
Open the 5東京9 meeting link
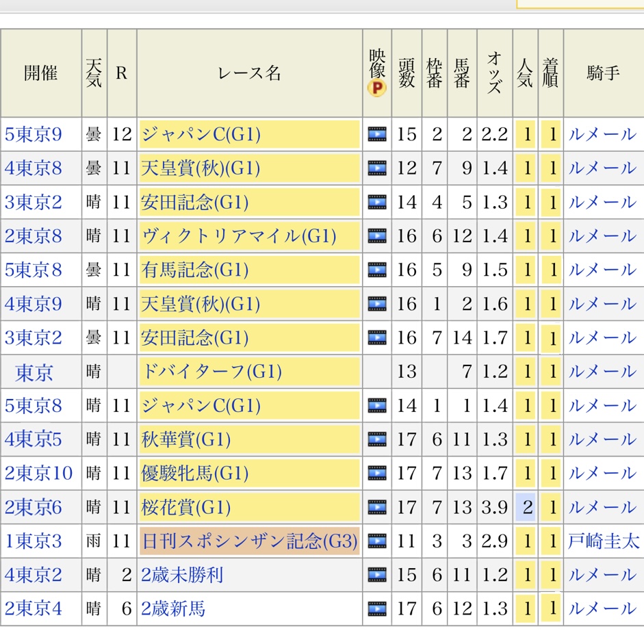(34, 134)
